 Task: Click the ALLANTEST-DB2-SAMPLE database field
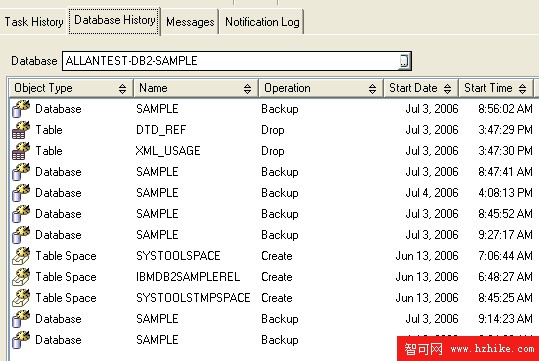tap(236, 61)
